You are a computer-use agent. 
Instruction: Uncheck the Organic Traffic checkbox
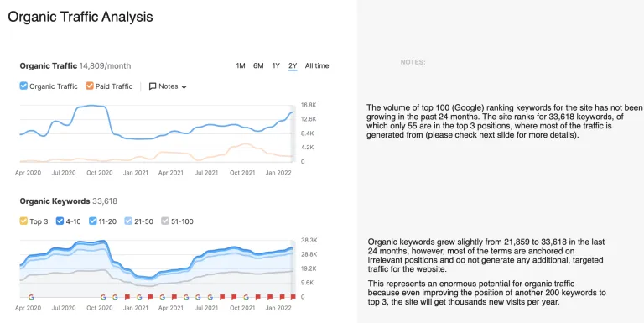pyautogui.click(x=23, y=86)
